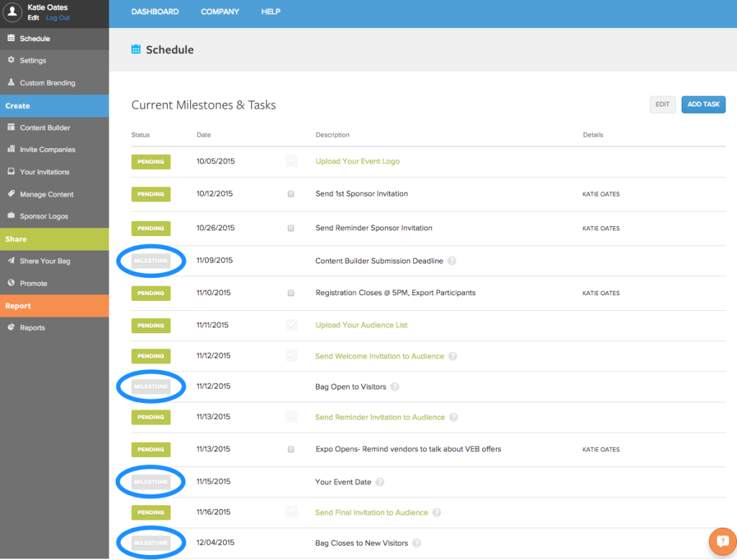The height and width of the screenshot is (560, 737).
Task: Click the Custom Branding flask icon
Action: pyautogui.click(x=11, y=83)
